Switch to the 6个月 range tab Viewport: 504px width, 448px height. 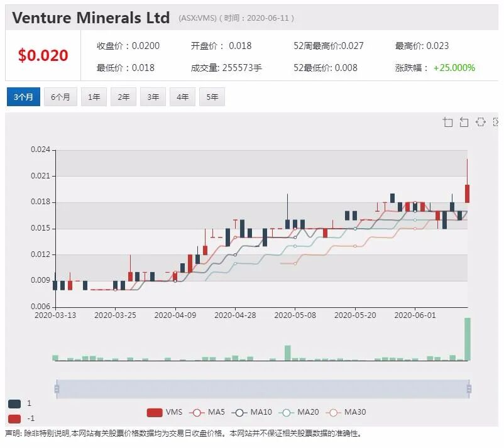tap(60, 97)
